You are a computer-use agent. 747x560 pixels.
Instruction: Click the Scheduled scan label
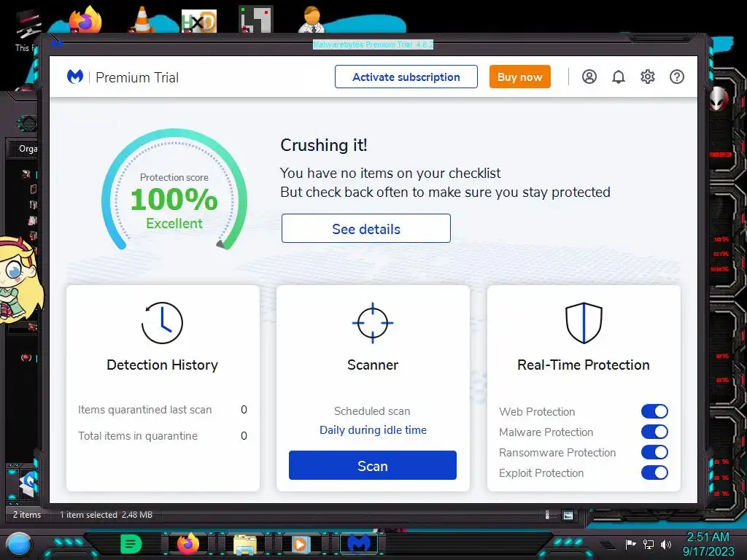point(372,411)
